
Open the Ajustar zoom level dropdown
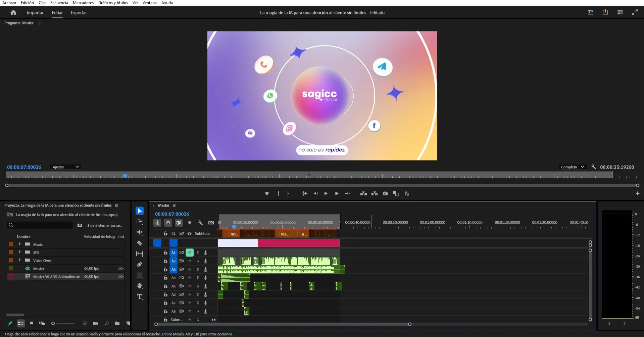66,167
